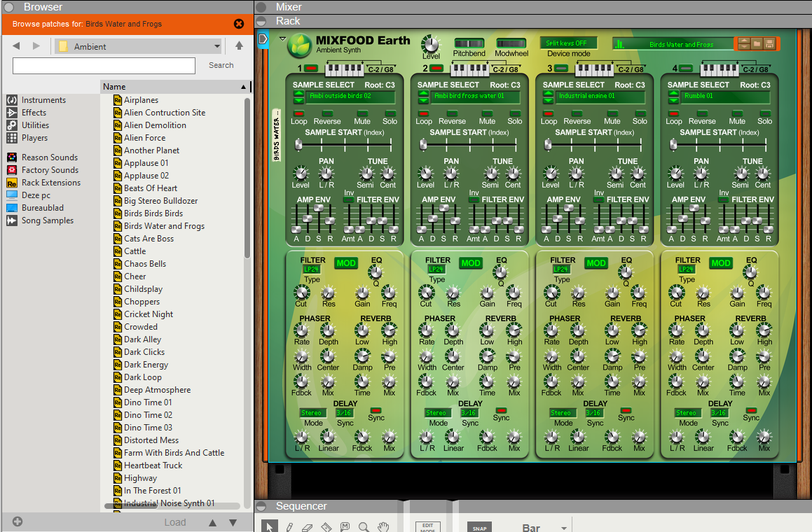Toggle slot 3 enable LED button
The image size is (812, 532).
[x=561, y=69]
